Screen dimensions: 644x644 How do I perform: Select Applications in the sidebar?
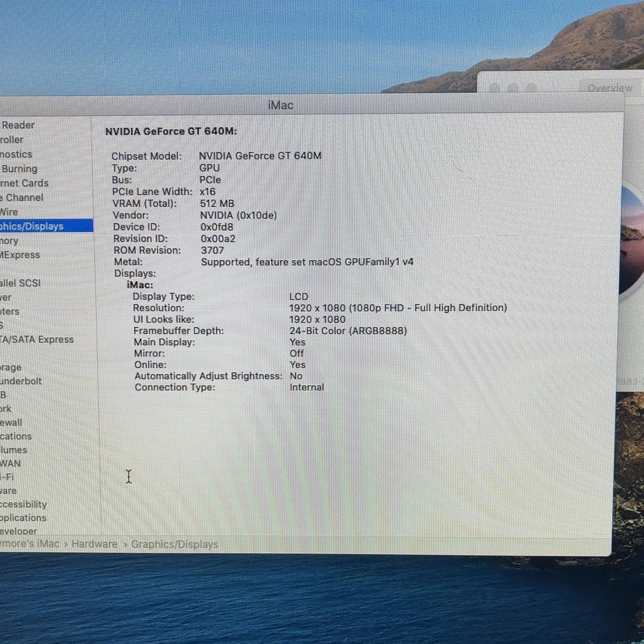pyautogui.click(x=23, y=518)
